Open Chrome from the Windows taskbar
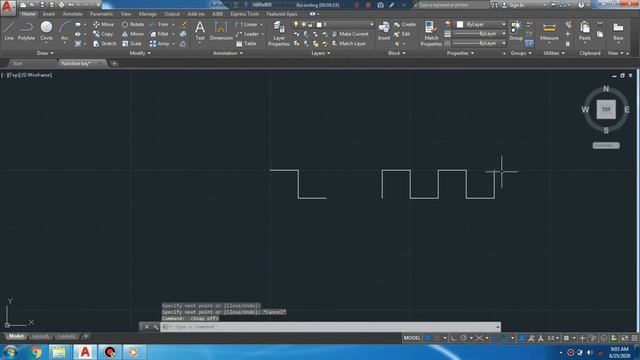 coord(36,351)
